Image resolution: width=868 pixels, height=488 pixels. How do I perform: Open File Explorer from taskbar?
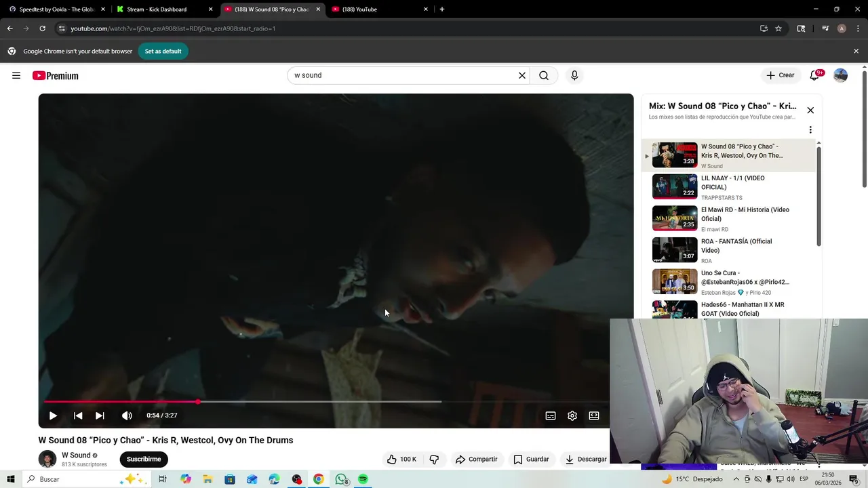click(208, 479)
